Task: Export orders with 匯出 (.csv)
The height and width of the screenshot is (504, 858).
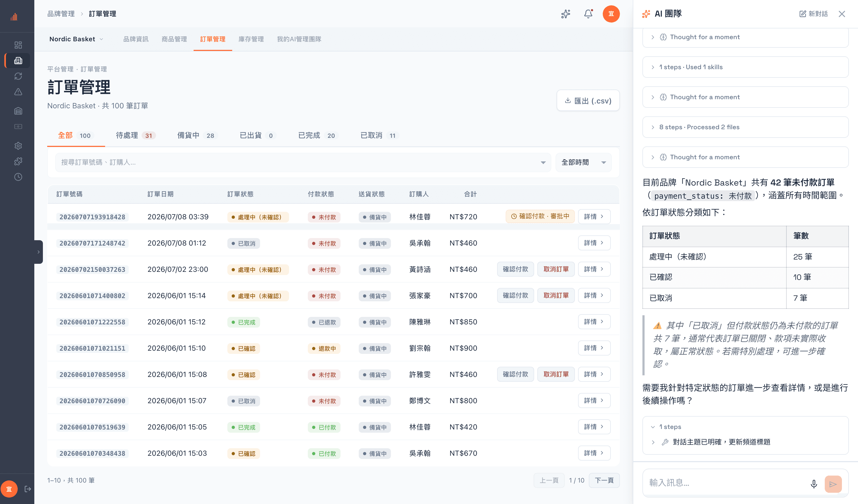Action: pyautogui.click(x=588, y=101)
